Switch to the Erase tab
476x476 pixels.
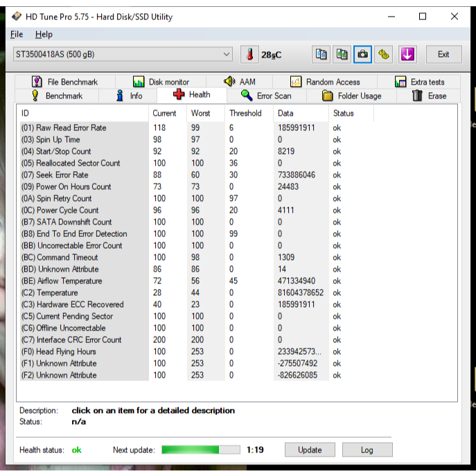429,96
